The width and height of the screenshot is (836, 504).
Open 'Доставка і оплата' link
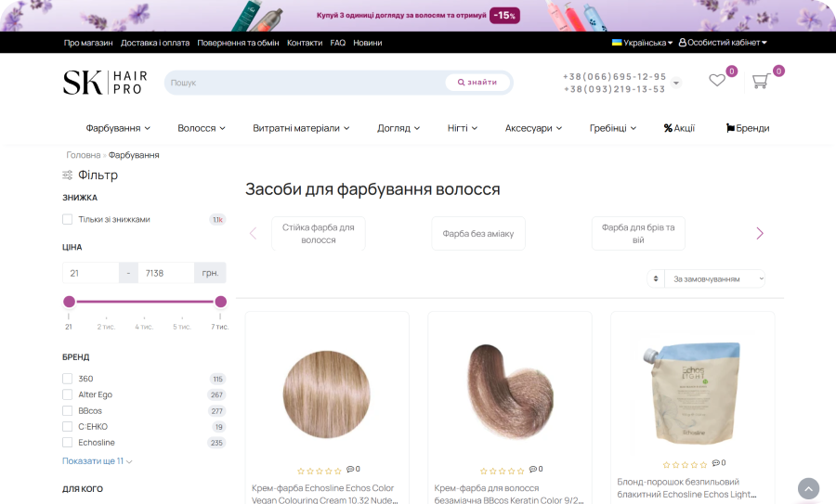155,43
